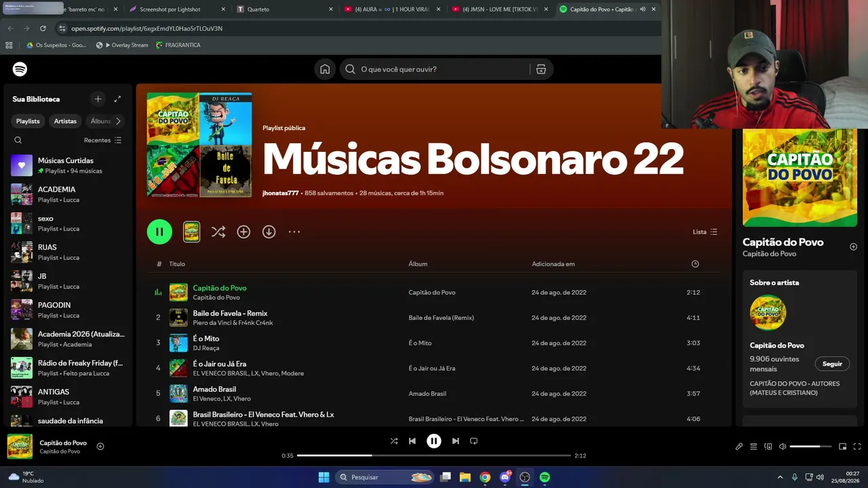
Task: Create a new playlist with plus icon
Action: coord(98,99)
